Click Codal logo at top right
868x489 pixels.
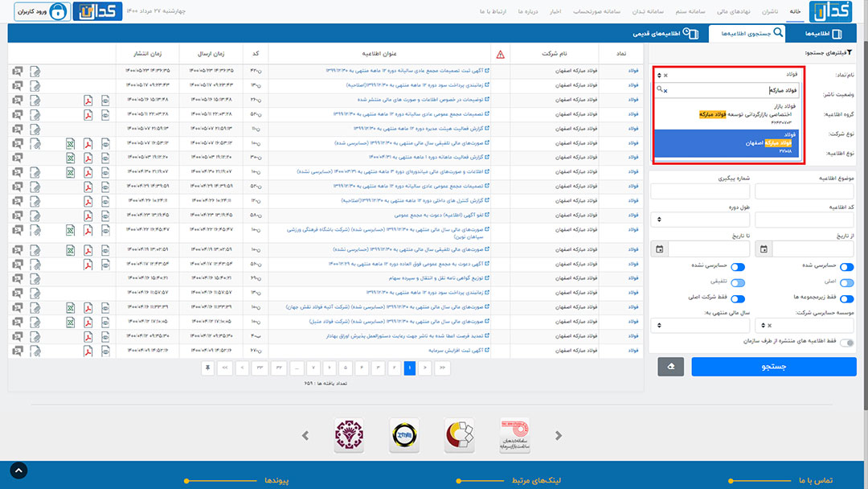click(830, 11)
